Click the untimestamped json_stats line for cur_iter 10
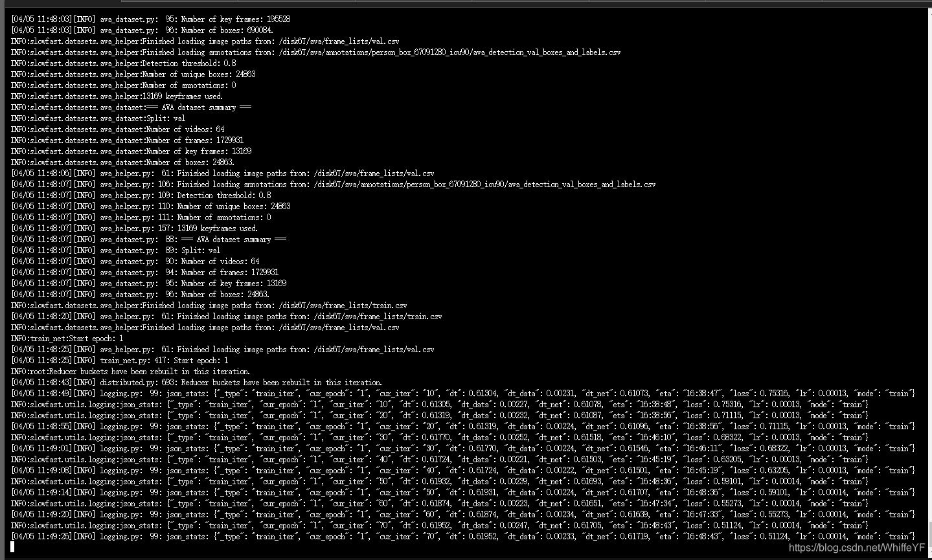The height and width of the screenshot is (560, 932). pos(440,405)
